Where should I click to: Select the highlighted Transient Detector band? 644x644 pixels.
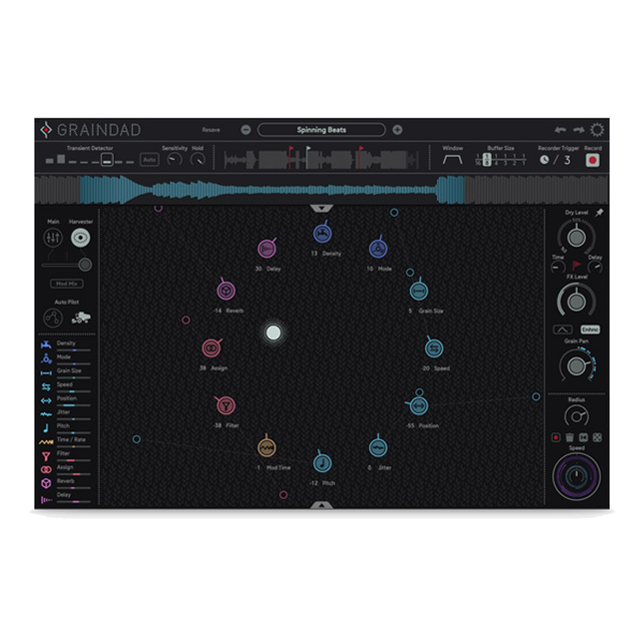[x=107, y=160]
